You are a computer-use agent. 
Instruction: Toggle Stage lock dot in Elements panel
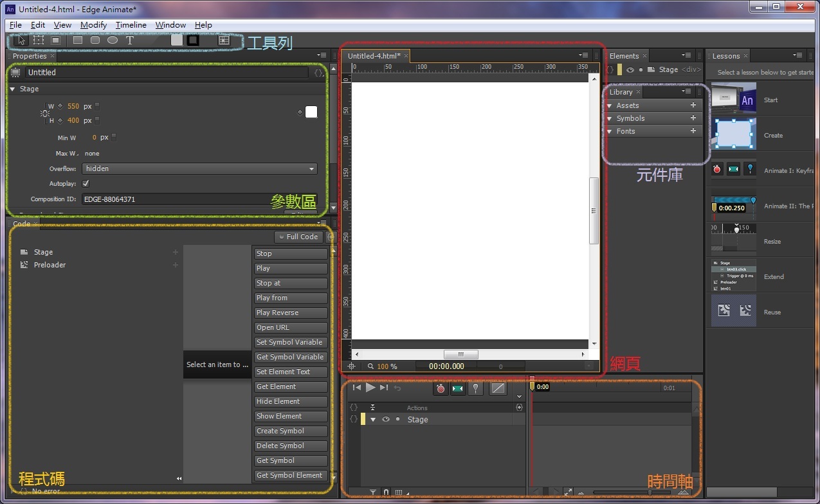coord(641,69)
